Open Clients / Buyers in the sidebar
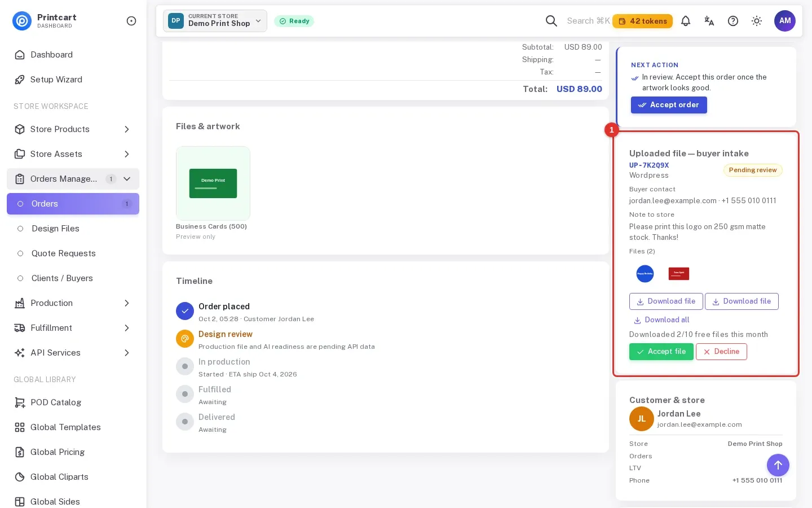 pyautogui.click(x=73, y=278)
